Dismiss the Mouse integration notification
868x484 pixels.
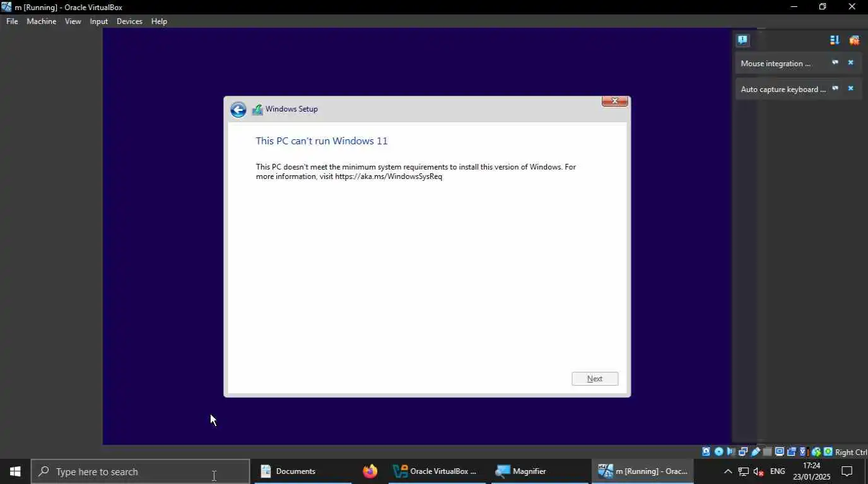tap(850, 63)
